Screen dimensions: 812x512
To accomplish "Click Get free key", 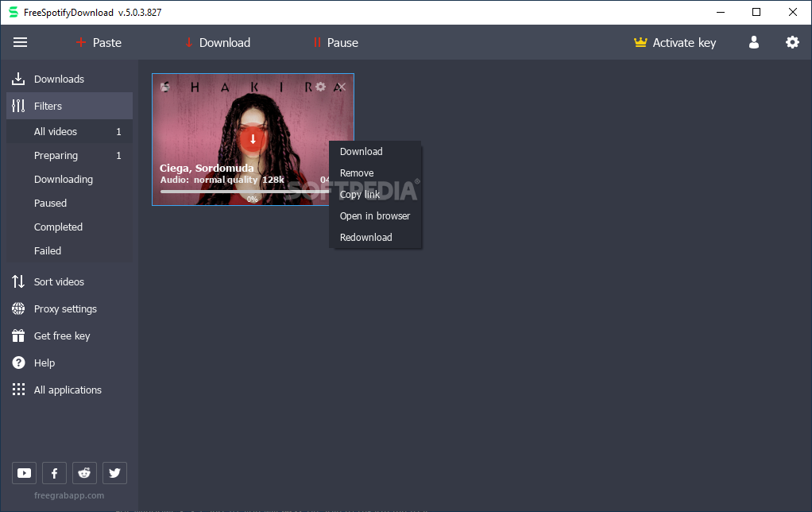I will point(69,336).
